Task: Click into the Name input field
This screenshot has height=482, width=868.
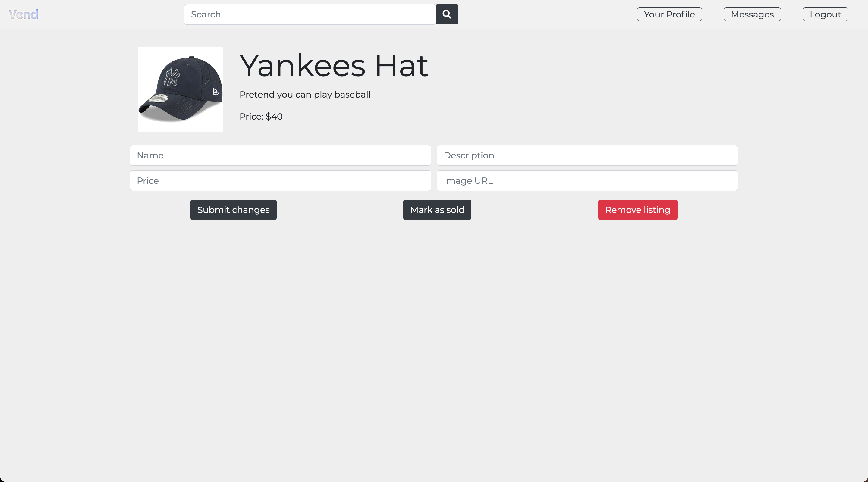Action: pos(280,155)
